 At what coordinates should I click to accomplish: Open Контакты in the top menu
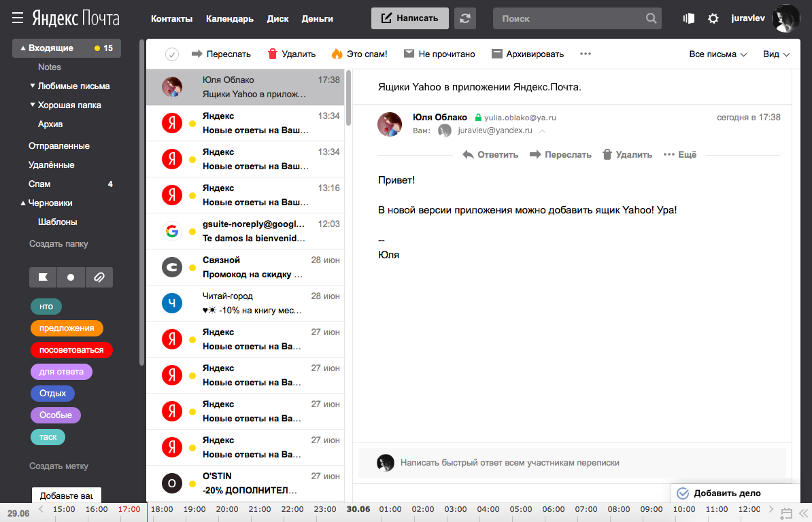click(171, 18)
